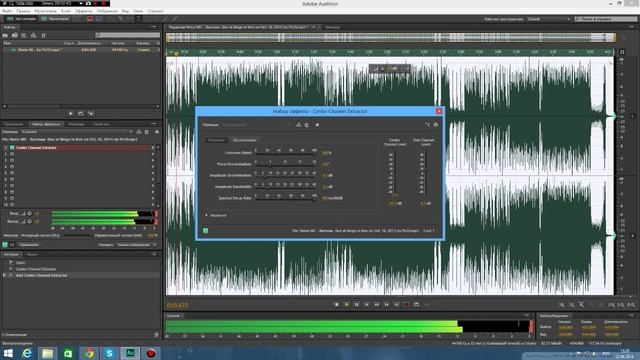Toggle power for effects rack slot 5
The height and width of the screenshot is (360, 640).
coord(12,173)
